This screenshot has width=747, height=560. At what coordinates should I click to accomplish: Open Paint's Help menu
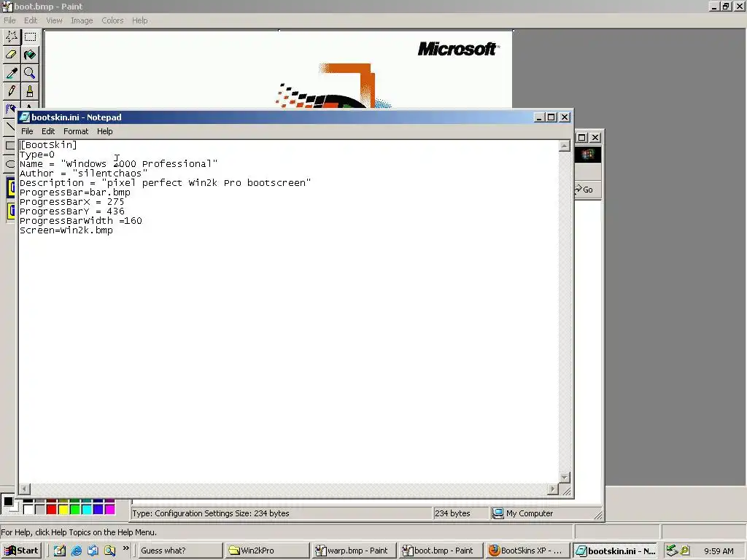(x=139, y=20)
